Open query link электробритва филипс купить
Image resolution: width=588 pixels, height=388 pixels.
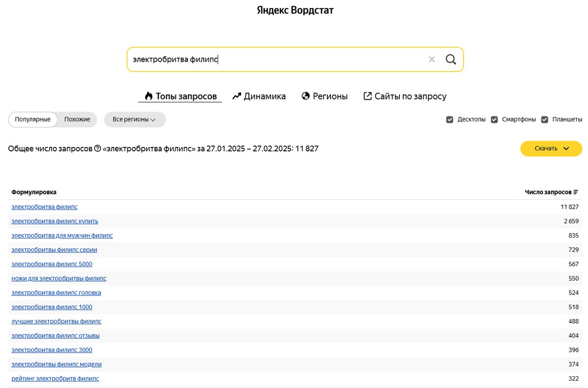tap(55, 221)
